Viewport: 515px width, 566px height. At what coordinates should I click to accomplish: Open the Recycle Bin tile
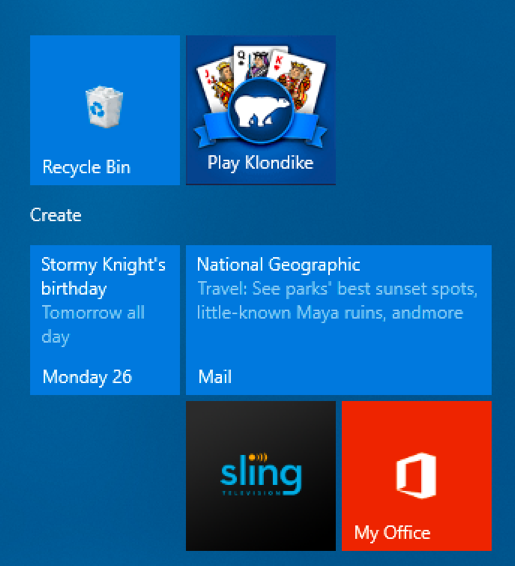coord(105,110)
